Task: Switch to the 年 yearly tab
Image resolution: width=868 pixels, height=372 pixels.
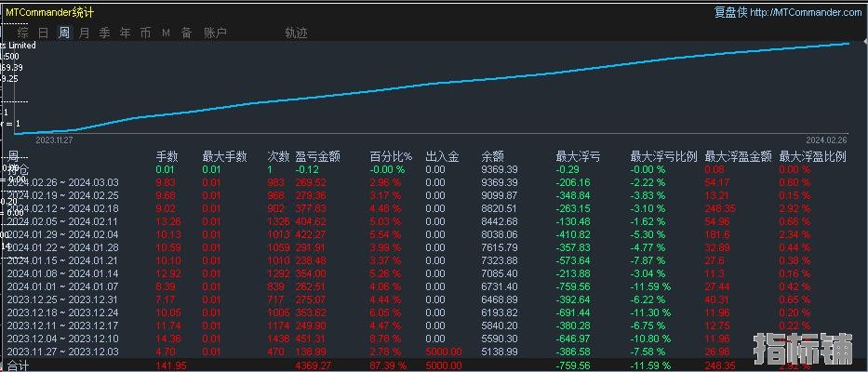Action: [x=125, y=33]
